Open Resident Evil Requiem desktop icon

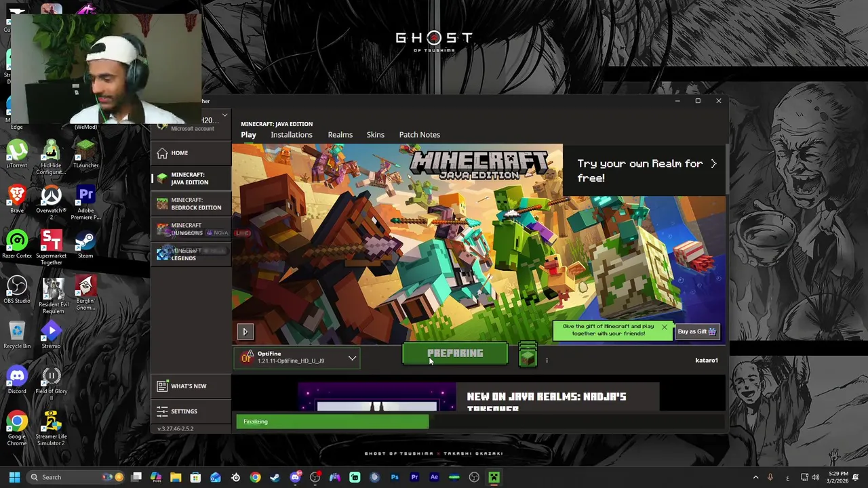[x=53, y=295]
